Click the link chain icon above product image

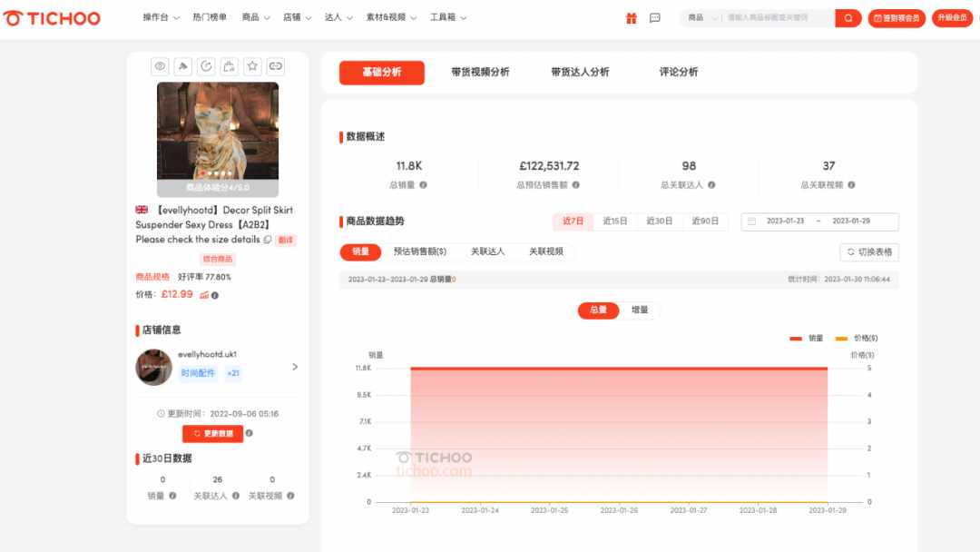(x=276, y=66)
